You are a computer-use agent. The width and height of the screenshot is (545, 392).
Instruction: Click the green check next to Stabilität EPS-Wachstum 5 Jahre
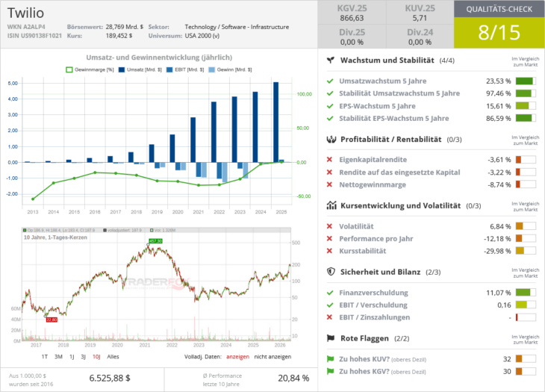(x=330, y=119)
